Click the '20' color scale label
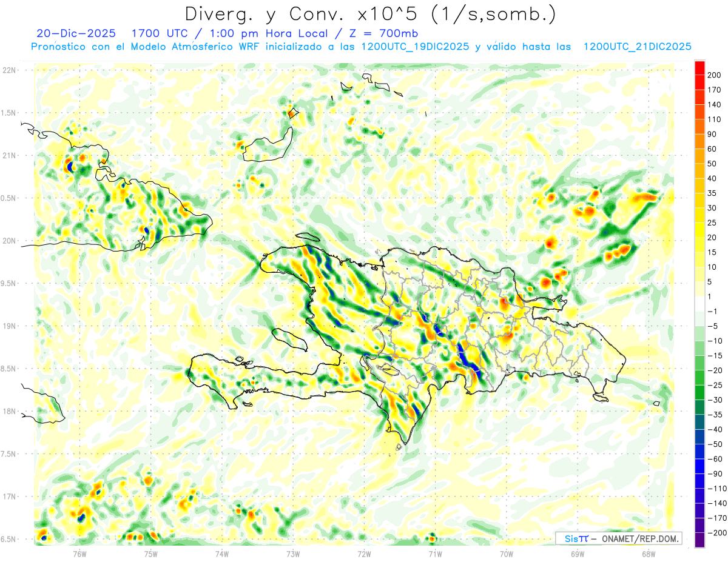 tap(712, 238)
